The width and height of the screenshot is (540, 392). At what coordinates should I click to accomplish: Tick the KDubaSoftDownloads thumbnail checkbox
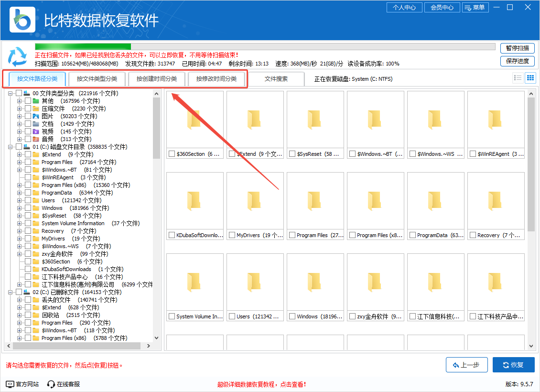click(172, 235)
